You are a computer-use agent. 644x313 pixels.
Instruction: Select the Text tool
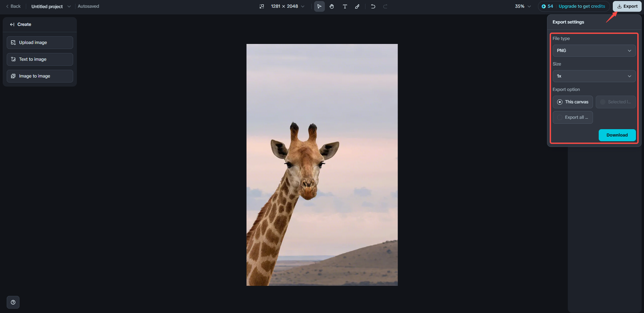coord(345,7)
